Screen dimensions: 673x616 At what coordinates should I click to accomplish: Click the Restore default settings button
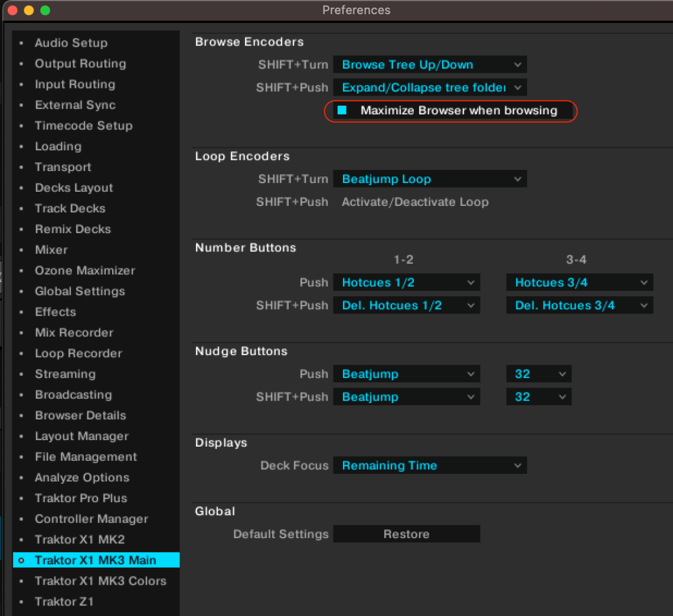[x=406, y=533]
